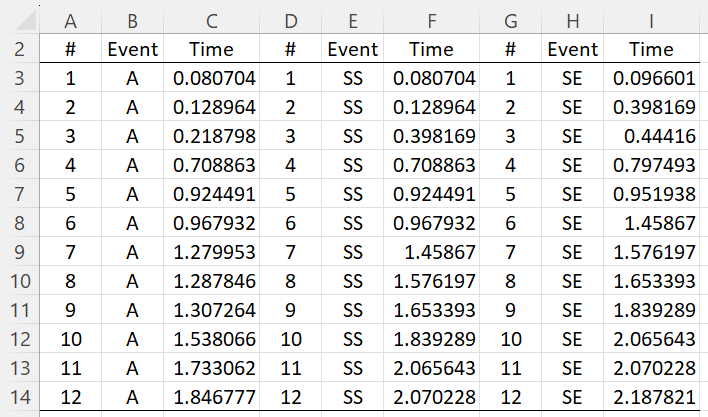
Task: Select cell with value 0.797493
Action: click(652, 165)
